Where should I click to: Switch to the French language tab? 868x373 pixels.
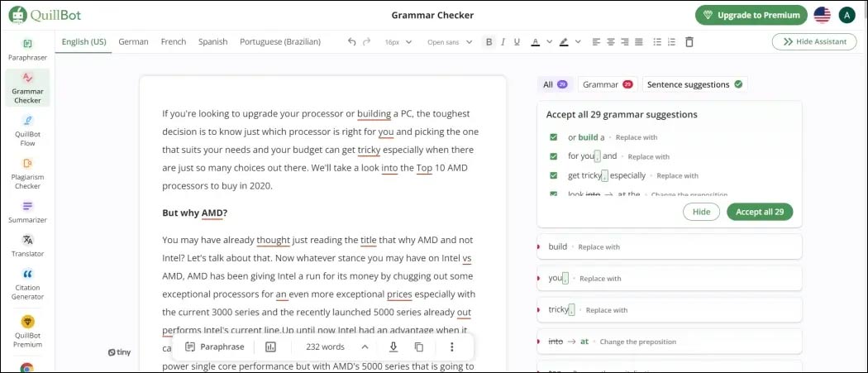pos(174,41)
